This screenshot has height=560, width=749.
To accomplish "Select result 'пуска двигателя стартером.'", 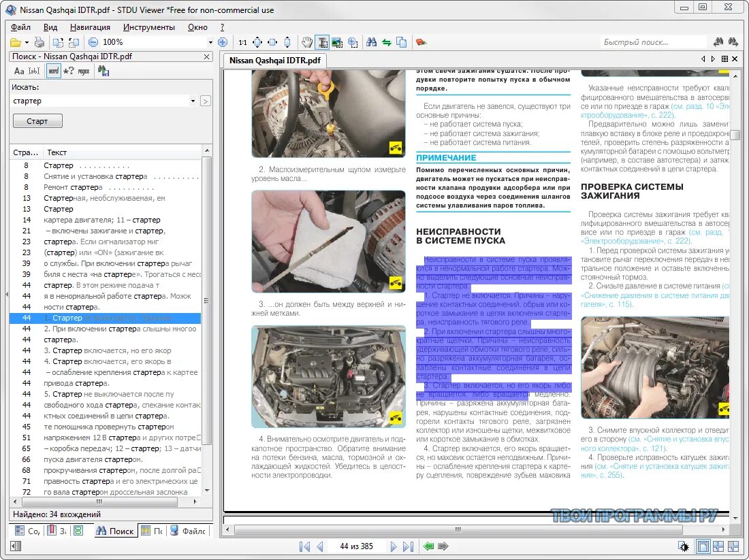I will click(106, 459).
